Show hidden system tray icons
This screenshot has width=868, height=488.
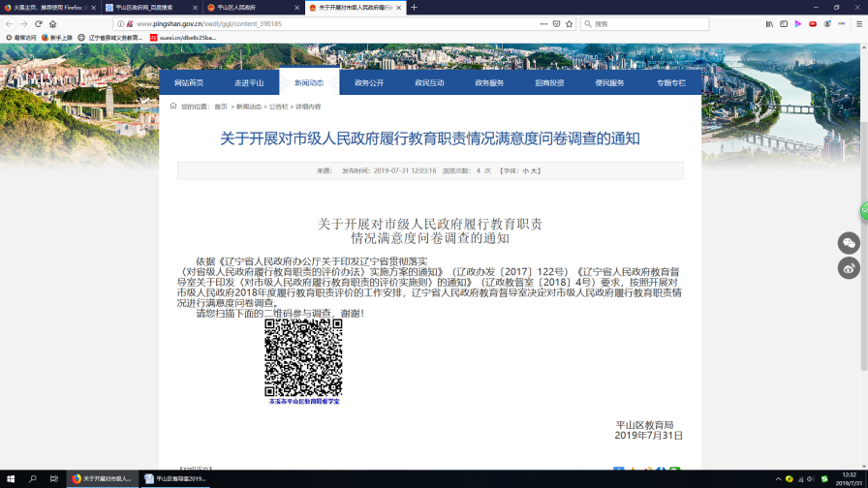(778, 479)
